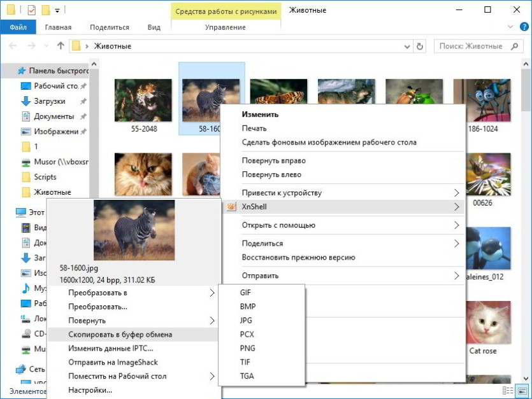Expand Поделиться submenu in context menu
Image resolution: width=532 pixels, height=399 pixels.
(457, 243)
